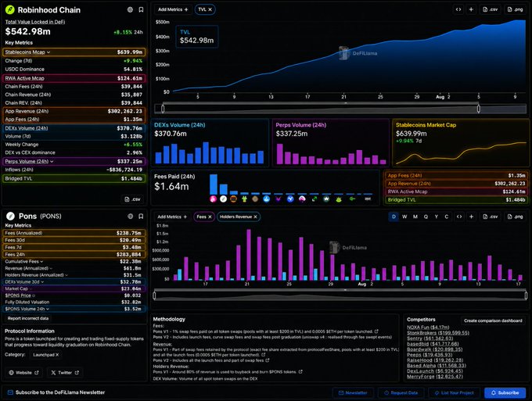Export Pons fees chart as .png
Image resolution: width=532 pixels, height=401 pixels.
515,217
